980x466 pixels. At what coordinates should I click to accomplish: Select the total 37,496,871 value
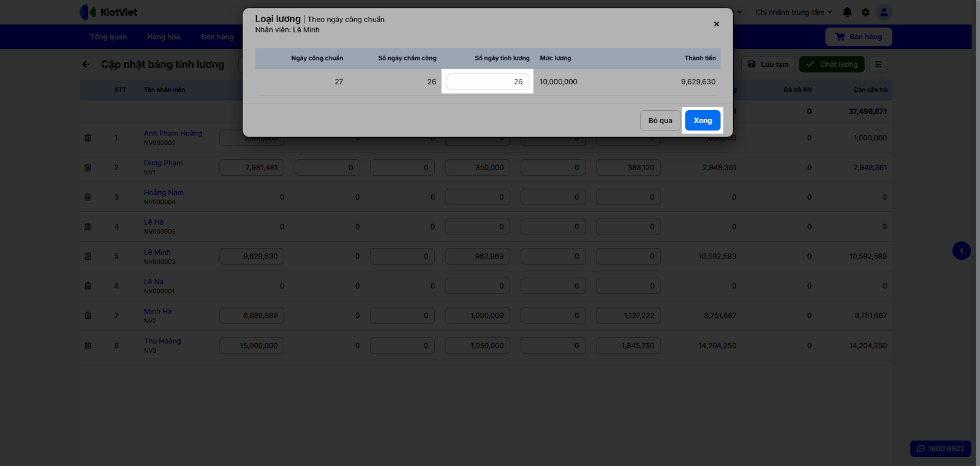coord(868,111)
